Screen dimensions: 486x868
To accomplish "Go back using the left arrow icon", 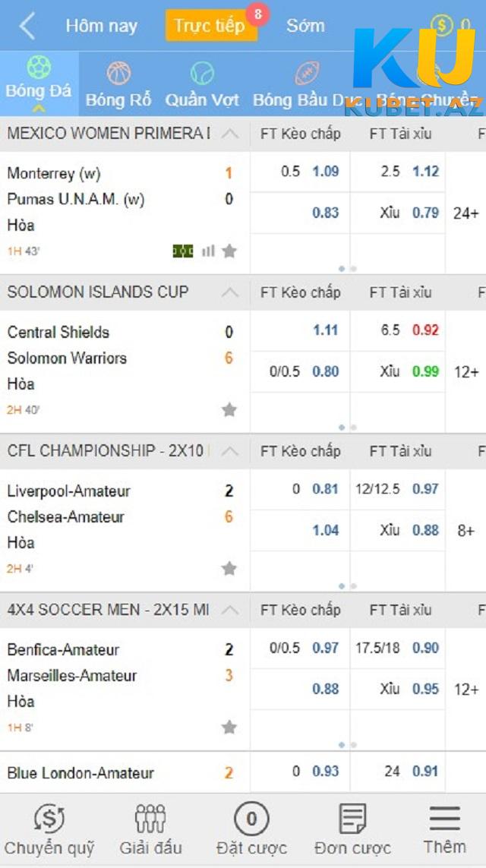I will [27, 26].
